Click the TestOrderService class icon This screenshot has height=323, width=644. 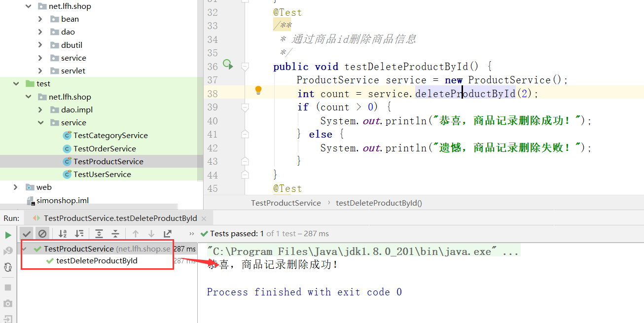click(x=67, y=148)
